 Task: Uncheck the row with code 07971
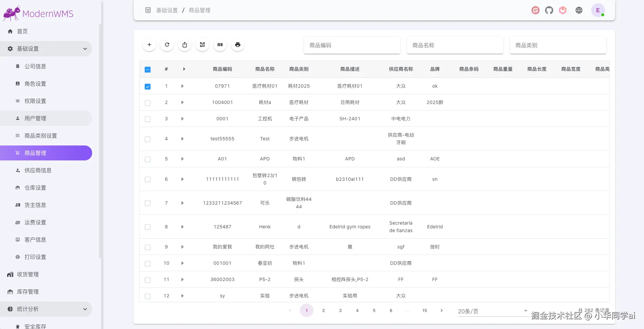[148, 86]
